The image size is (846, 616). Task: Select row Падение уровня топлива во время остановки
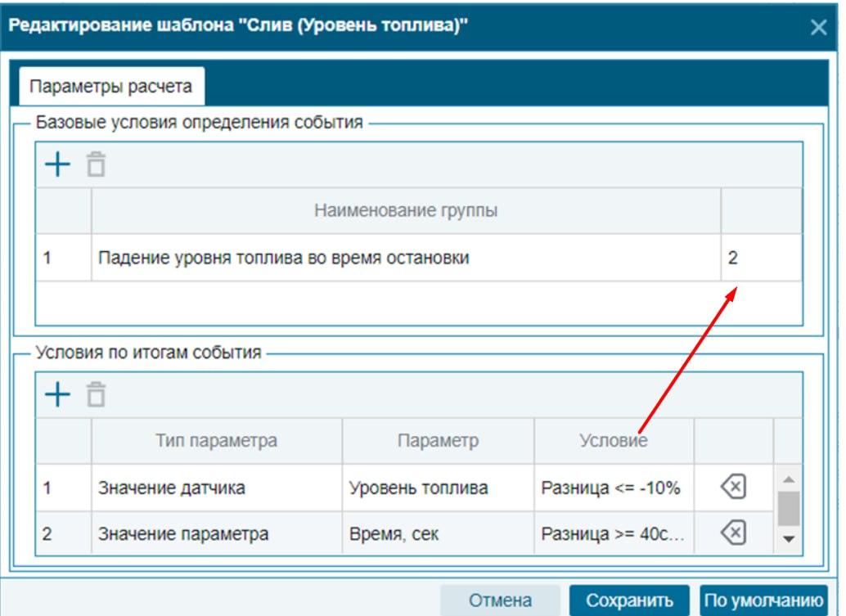[x=419, y=258]
